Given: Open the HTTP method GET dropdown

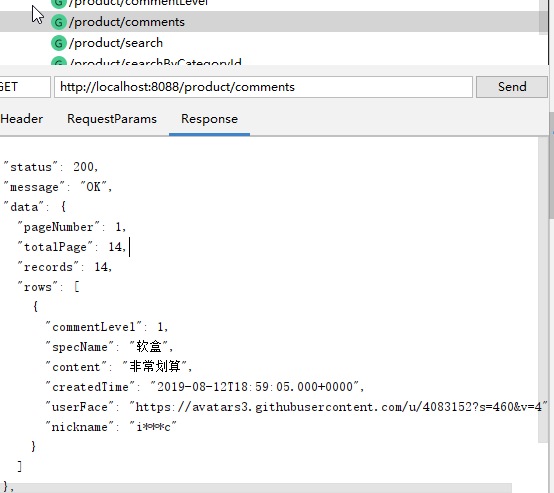Looking at the screenshot, I should (x=25, y=87).
